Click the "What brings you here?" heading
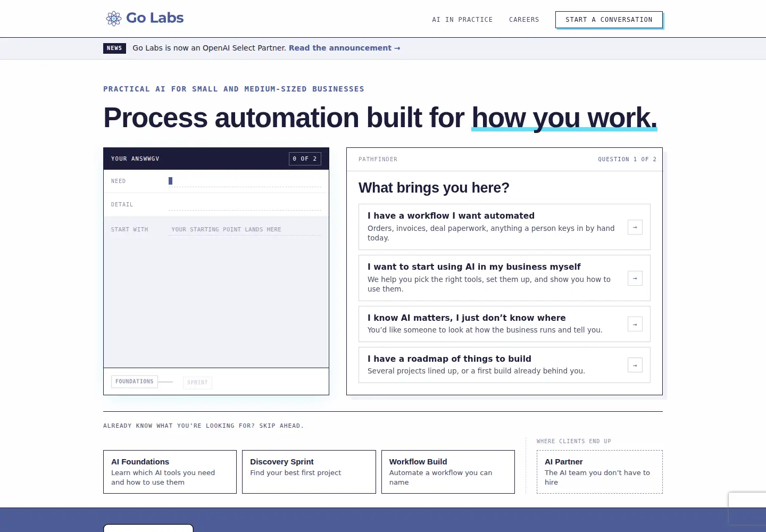This screenshot has height=532, width=766. 434,188
